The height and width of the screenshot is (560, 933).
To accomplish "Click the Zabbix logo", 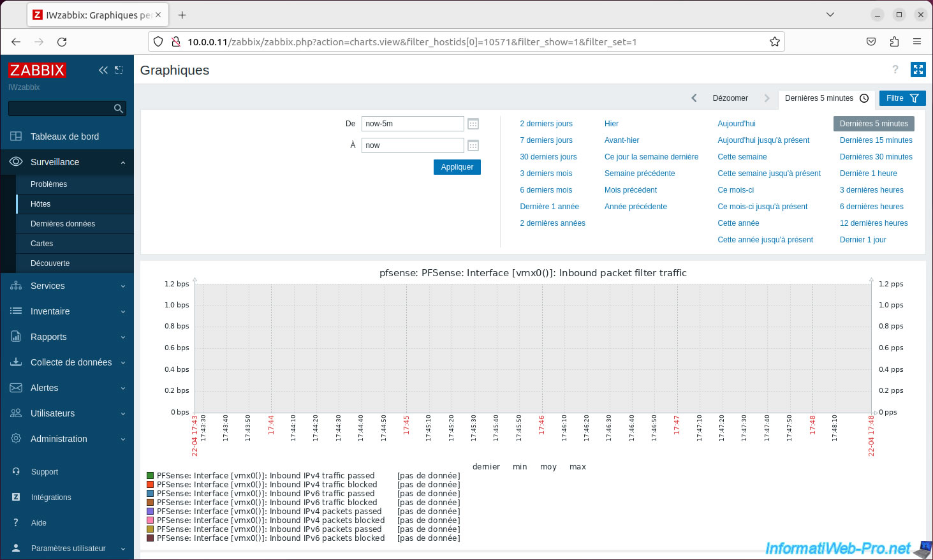I will tap(38, 70).
